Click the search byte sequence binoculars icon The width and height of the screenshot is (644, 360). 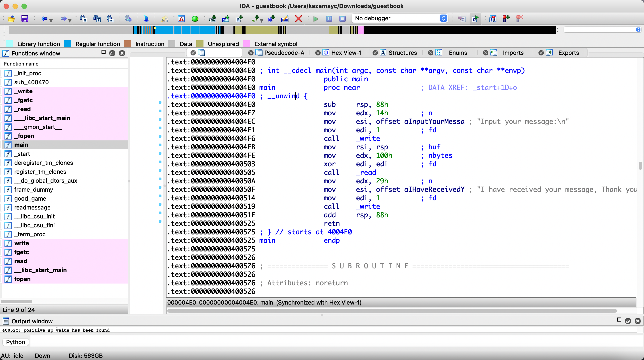tap(110, 19)
